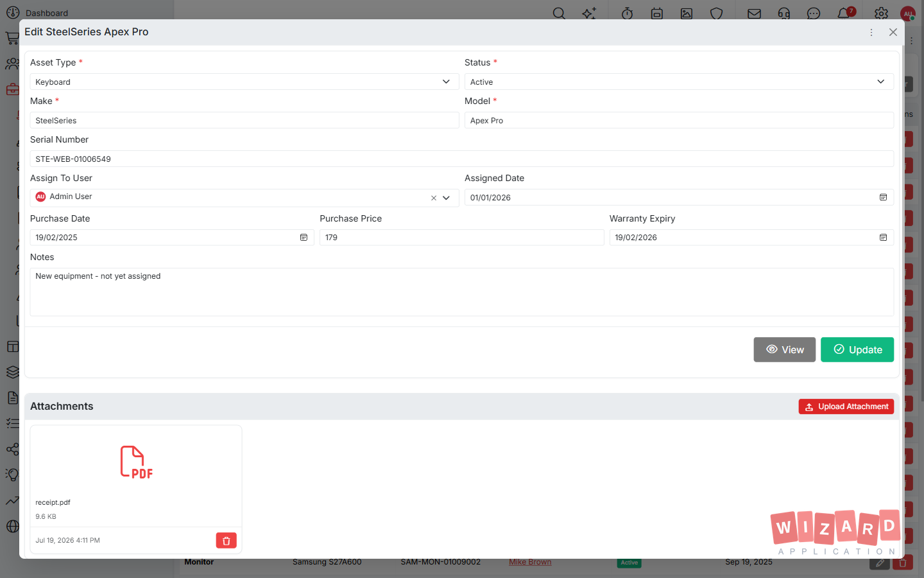Click the Mike Brown link in background table
The height and width of the screenshot is (578, 924).
(x=530, y=562)
